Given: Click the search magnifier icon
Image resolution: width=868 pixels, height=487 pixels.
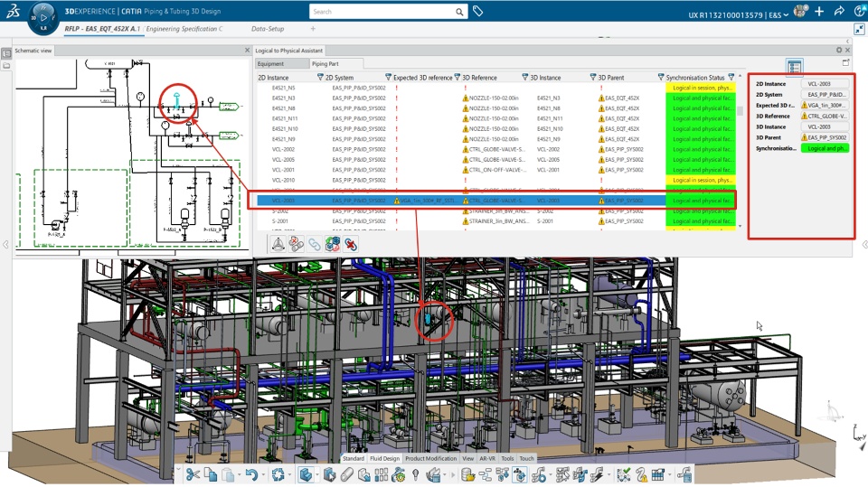Looking at the screenshot, I should (x=459, y=13).
